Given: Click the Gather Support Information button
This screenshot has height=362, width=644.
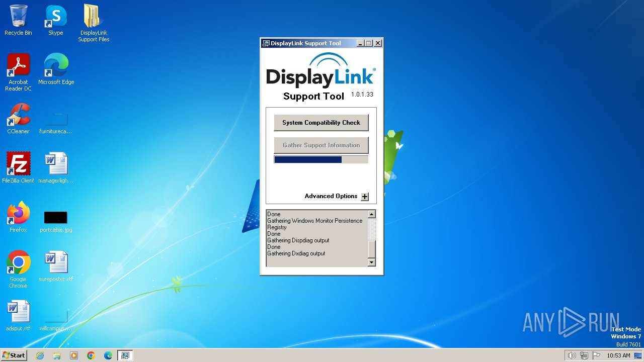Looking at the screenshot, I should tap(321, 145).
